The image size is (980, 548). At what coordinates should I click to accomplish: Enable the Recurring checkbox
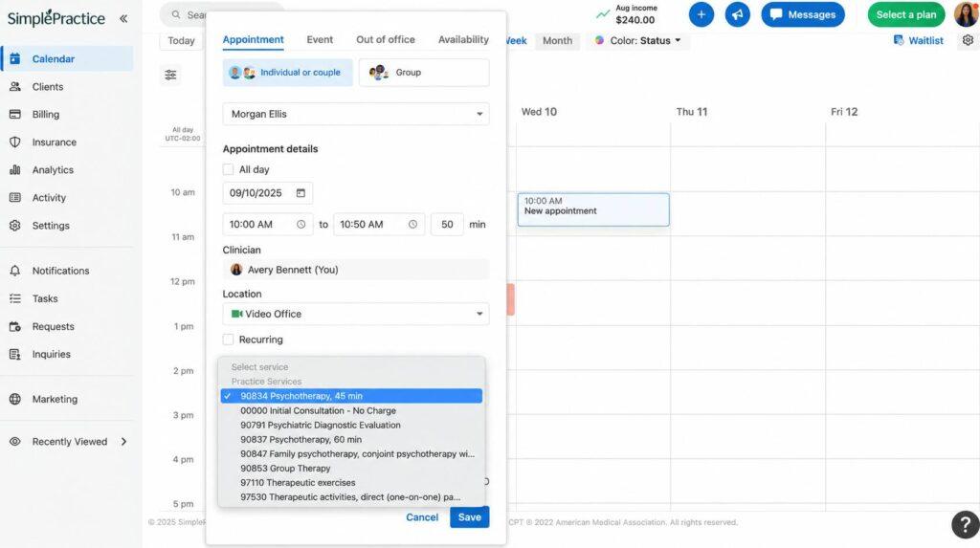coord(228,340)
